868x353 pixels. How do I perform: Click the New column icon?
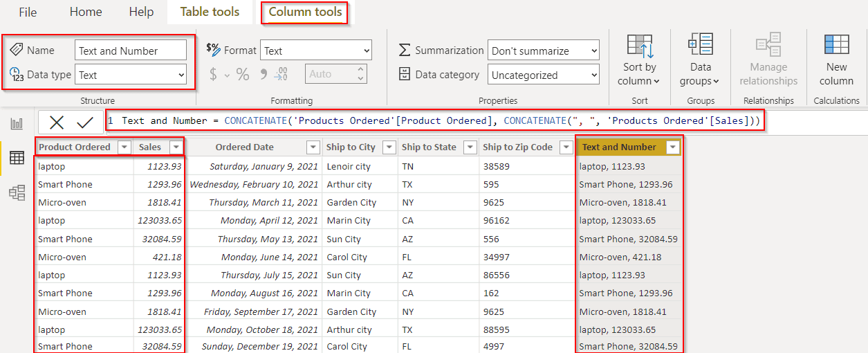pyautogui.click(x=836, y=45)
